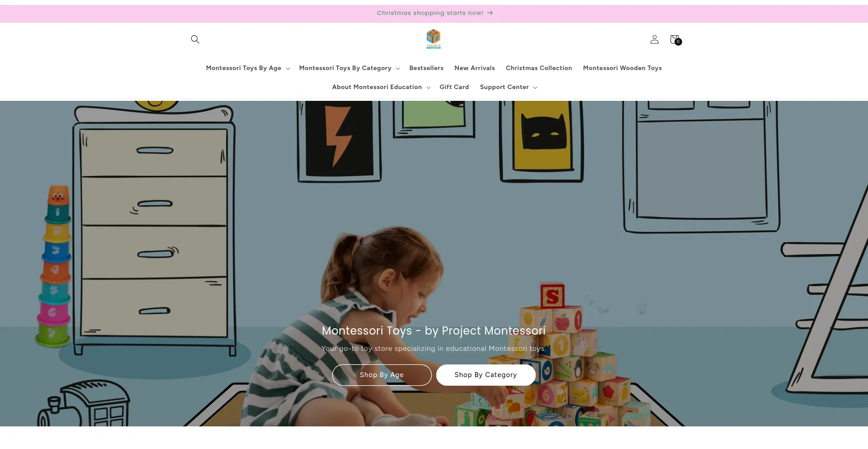Expand Support Center dropdown chevron
The height and width of the screenshot is (449, 868).
point(535,88)
